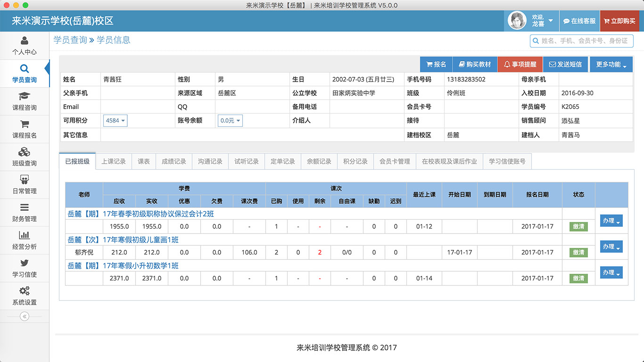Expand 办理 for 寒假小升初数学1班
Viewport: 644px width, 362px height.
click(611, 272)
